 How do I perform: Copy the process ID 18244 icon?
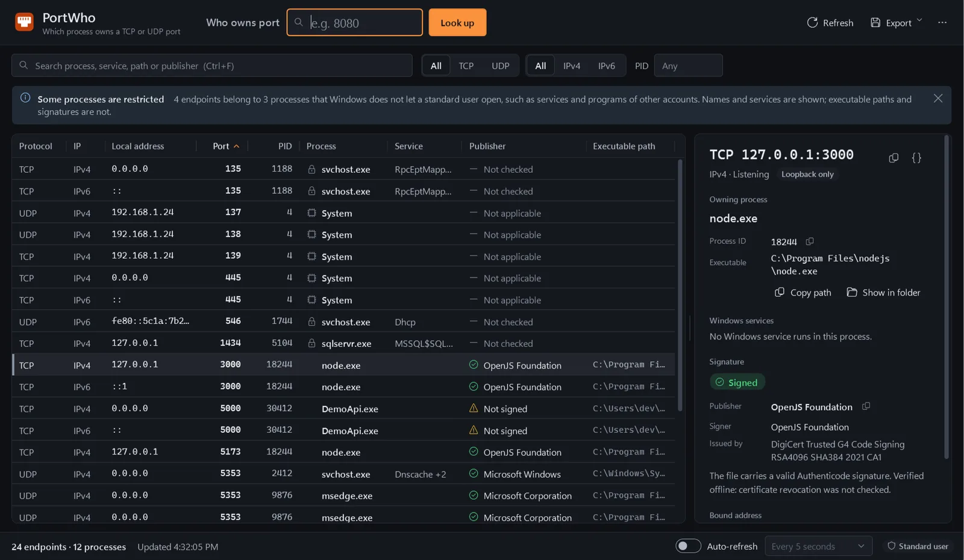810,241
